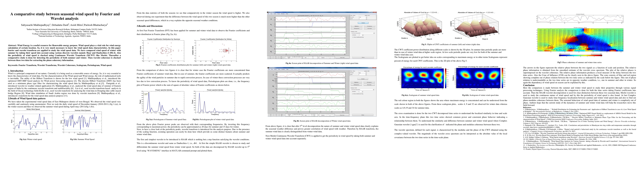The width and height of the screenshot is (644, 182).
Task: Click Histograms button in Fig 4a window
Action: coord(357,29)
